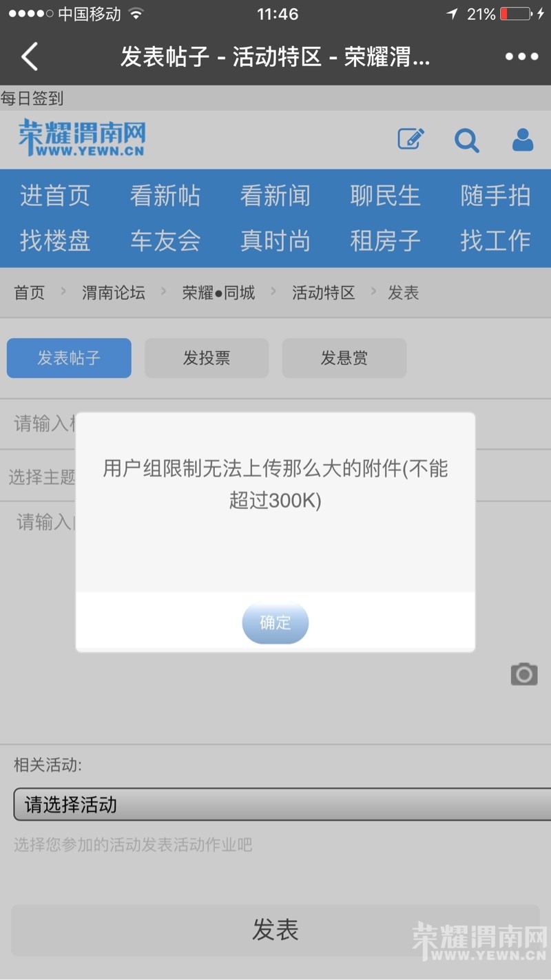The width and height of the screenshot is (551, 980).
Task: Open 进首页 in navigation menu
Action: point(55,196)
